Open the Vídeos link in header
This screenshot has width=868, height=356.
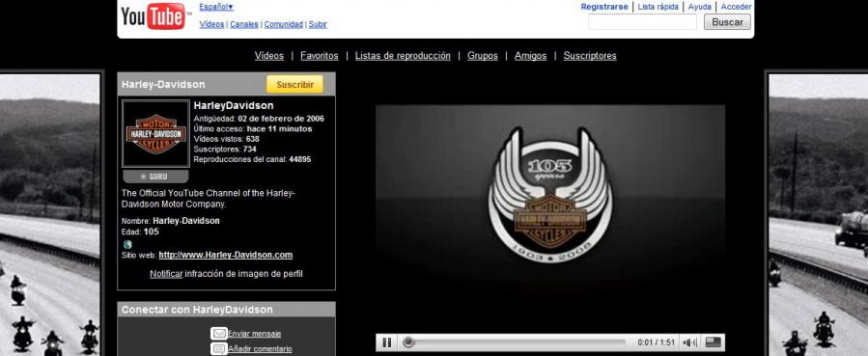click(x=211, y=24)
